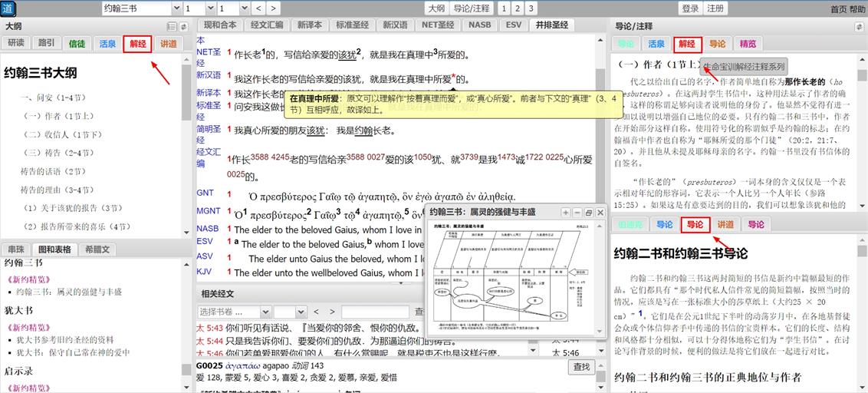Click the 登录 button
Viewport: 868px width, 393px height.
tap(690, 8)
